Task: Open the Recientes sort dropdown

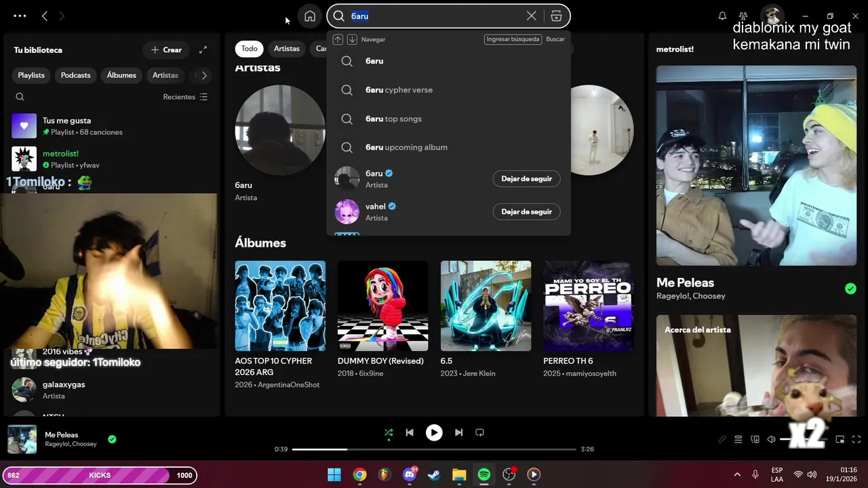Action: (185, 97)
